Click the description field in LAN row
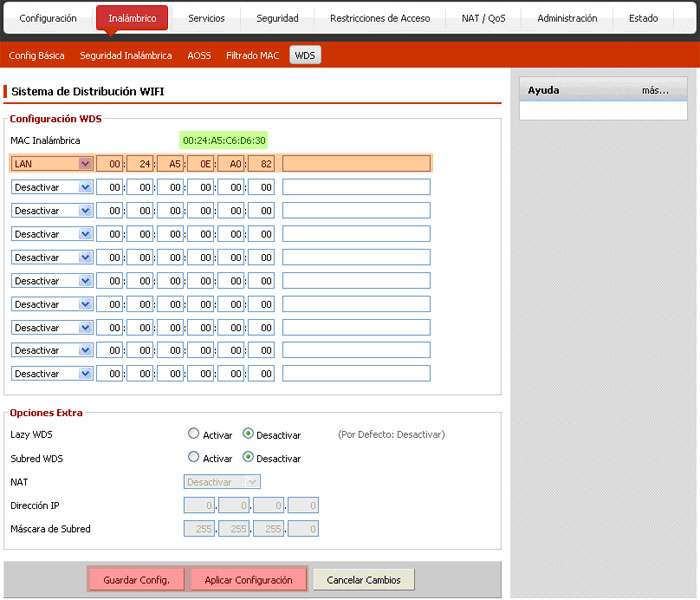This screenshot has height=600, width=700. tap(356, 164)
